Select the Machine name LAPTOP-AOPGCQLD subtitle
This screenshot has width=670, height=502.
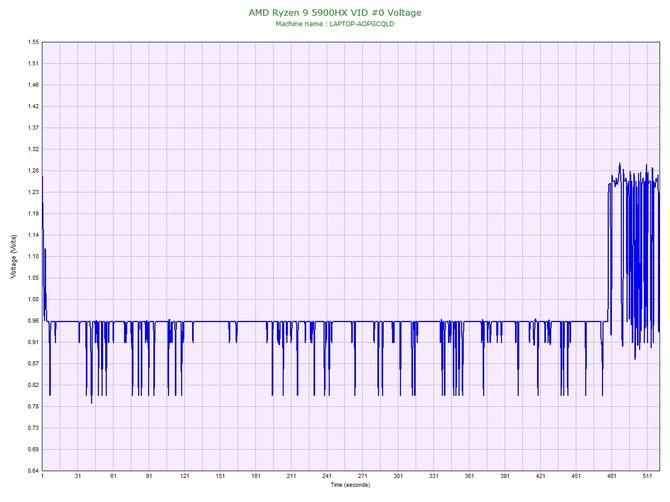click(x=335, y=24)
